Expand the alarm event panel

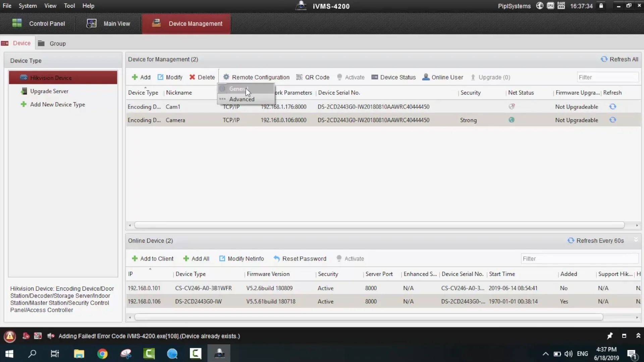[638, 336]
